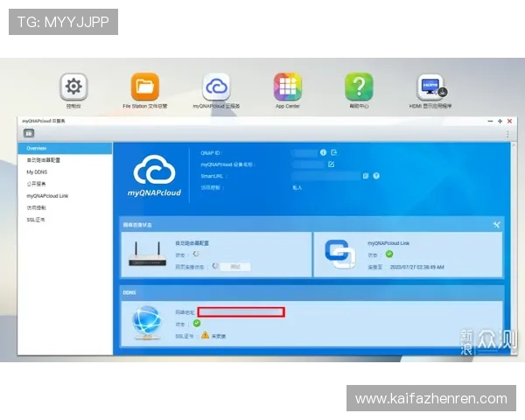Open App Center
The height and width of the screenshot is (420, 525).
tap(287, 87)
